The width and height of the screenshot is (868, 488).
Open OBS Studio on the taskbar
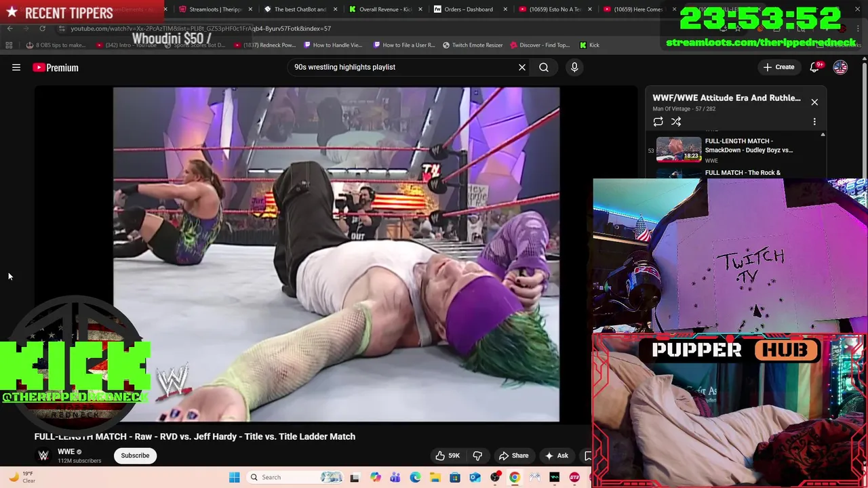[x=495, y=477]
